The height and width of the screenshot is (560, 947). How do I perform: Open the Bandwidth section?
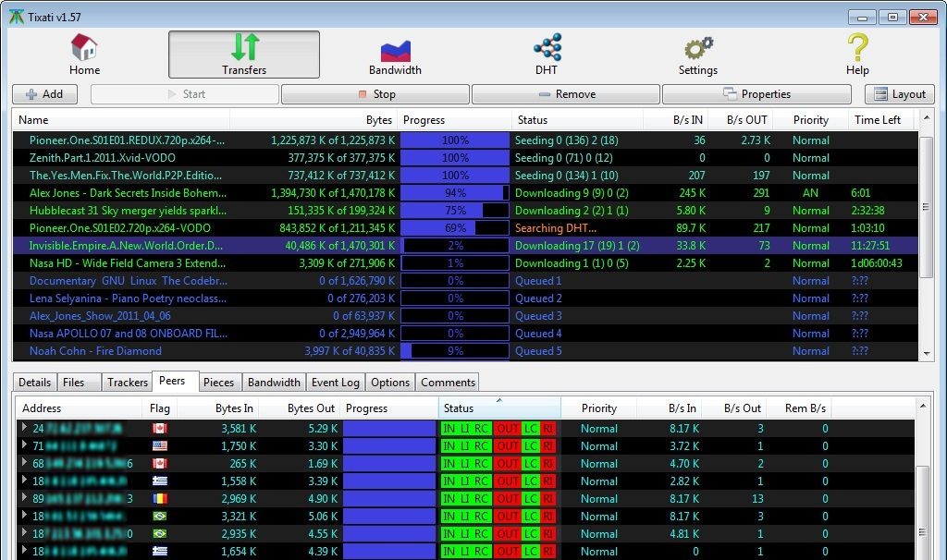(395, 55)
